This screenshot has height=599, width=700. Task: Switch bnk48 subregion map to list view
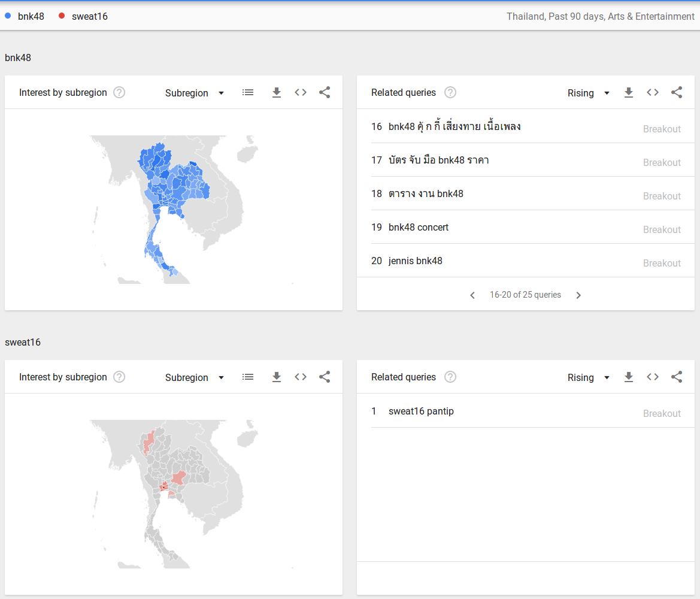248,92
